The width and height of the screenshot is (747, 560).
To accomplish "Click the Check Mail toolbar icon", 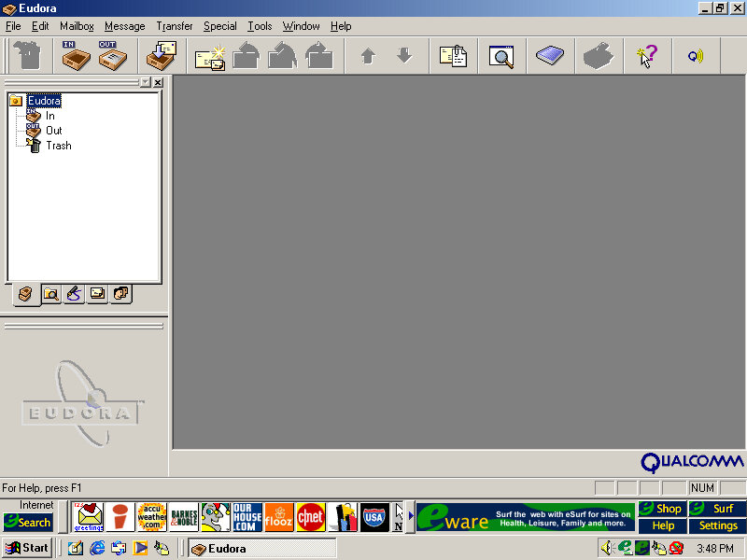I will [162, 56].
